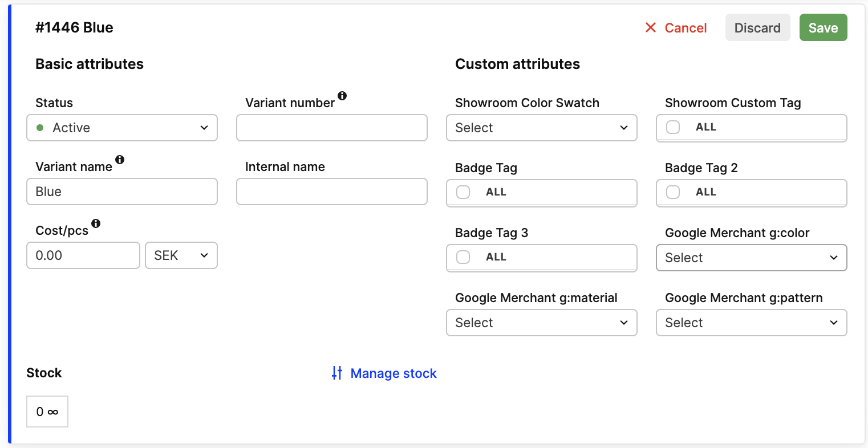The width and height of the screenshot is (868, 448).
Task: Open Google Merchant g:color dropdown
Action: [x=751, y=258]
